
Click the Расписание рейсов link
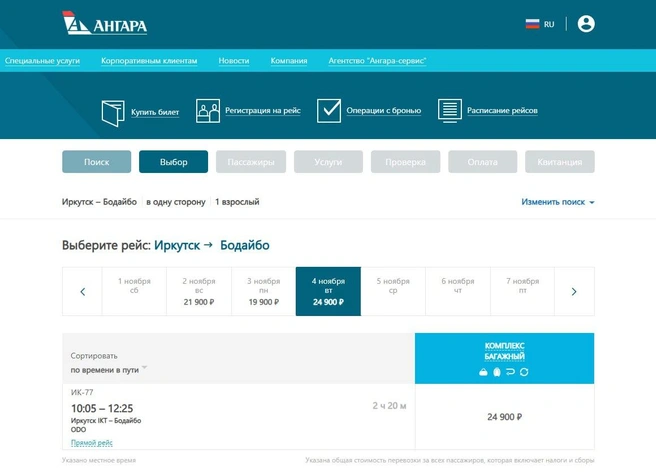tap(502, 110)
